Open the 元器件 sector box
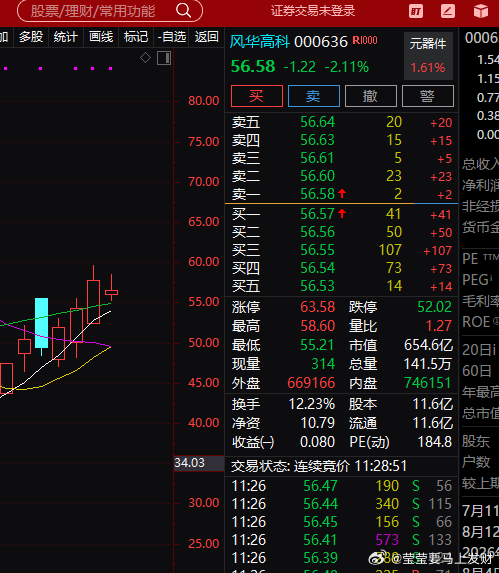Screen dimensions: 499x573 click(x=428, y=56)
